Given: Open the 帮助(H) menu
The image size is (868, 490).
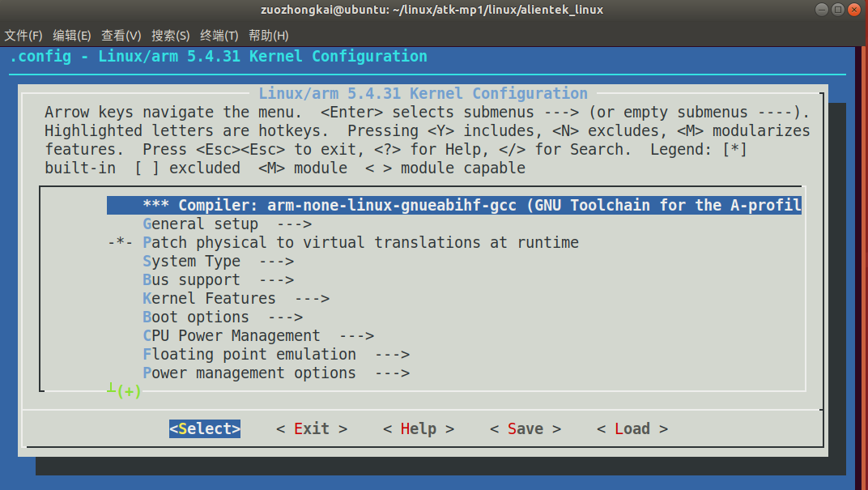Looking at the screenshot, I should pos(269,36).
